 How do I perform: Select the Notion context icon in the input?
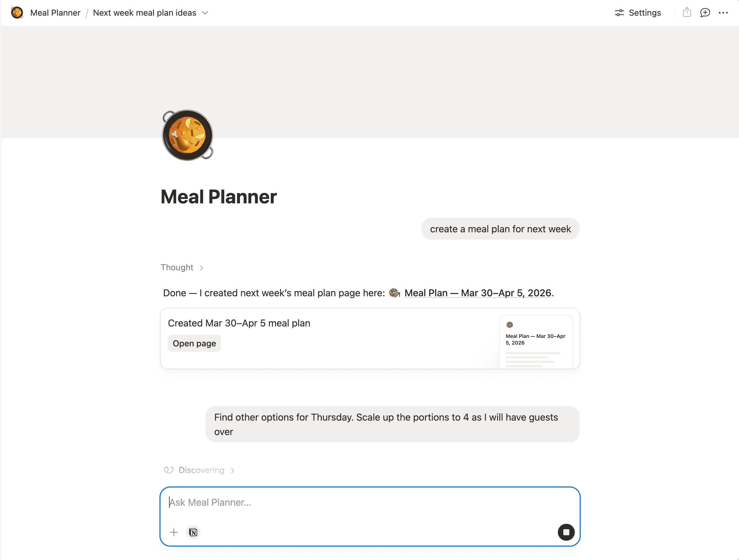click(193, 532)
